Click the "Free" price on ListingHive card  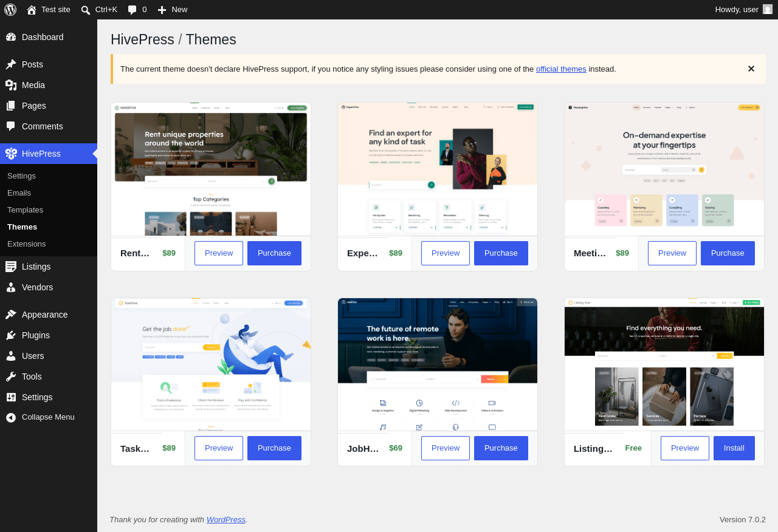pos(633,448)
